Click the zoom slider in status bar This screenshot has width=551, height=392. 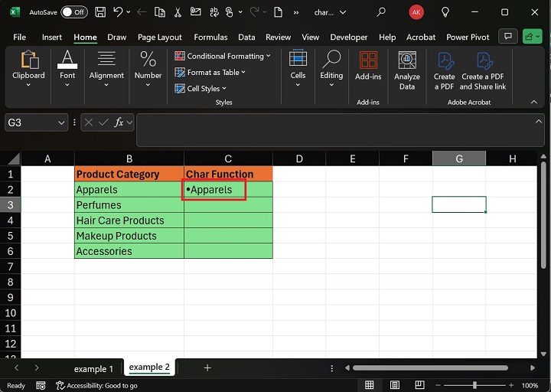[x=474, y=385]
